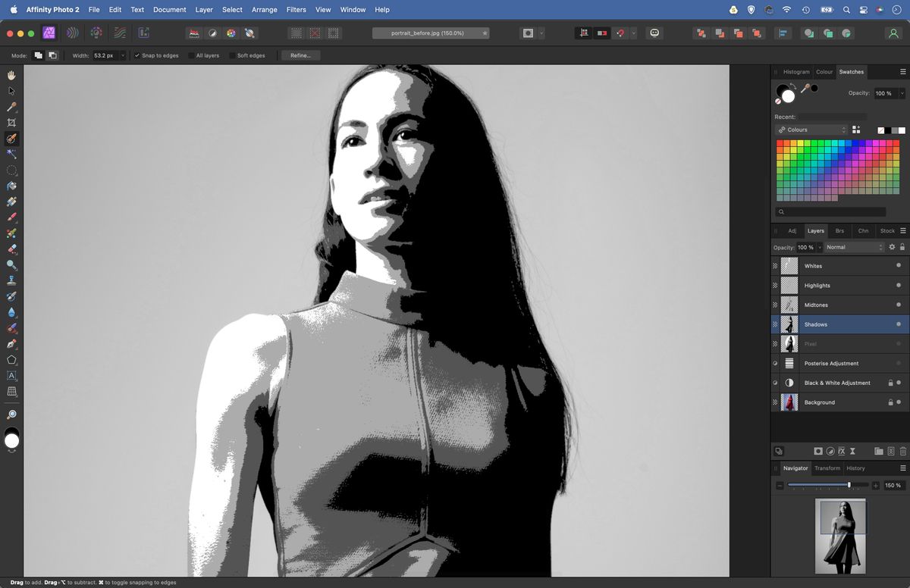Click the Layer Effects FX icon

pos(842,451)
